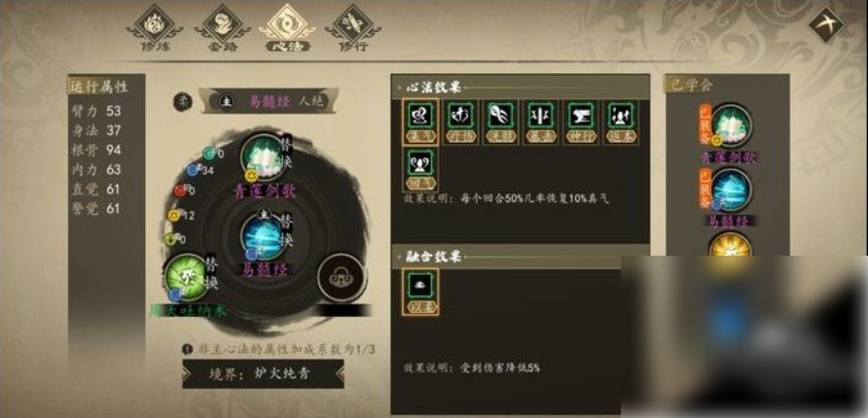Select the first 心法效果 swirl effect icon

(x=420, y=122)
